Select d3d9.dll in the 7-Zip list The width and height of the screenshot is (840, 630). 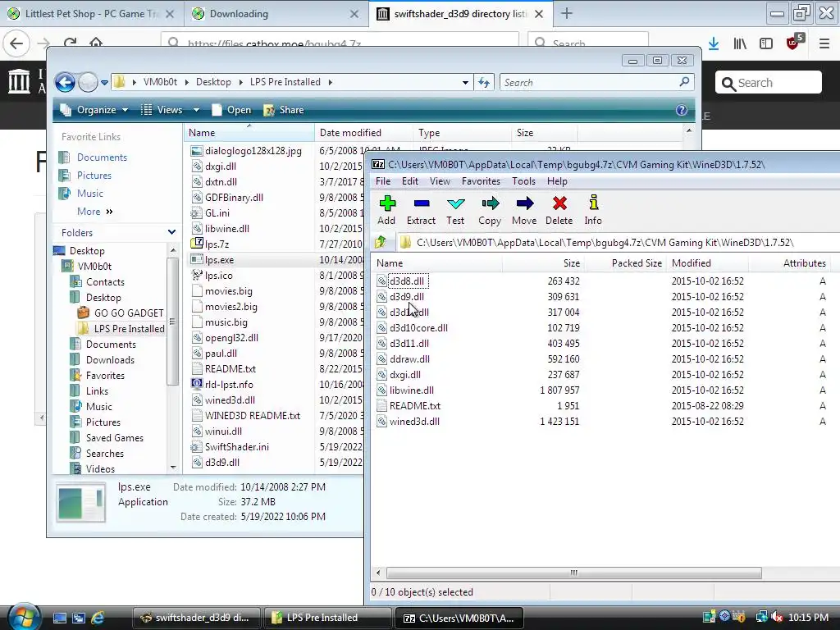click(x=407, y=297)
